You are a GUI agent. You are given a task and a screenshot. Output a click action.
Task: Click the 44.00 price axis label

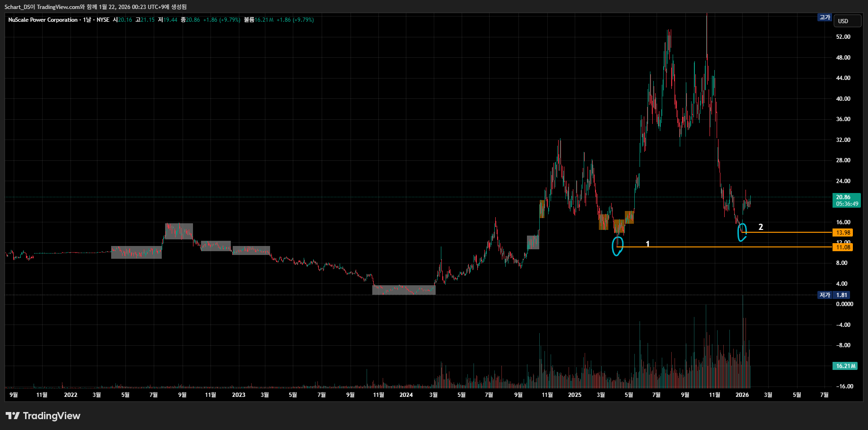coord(843,78)
